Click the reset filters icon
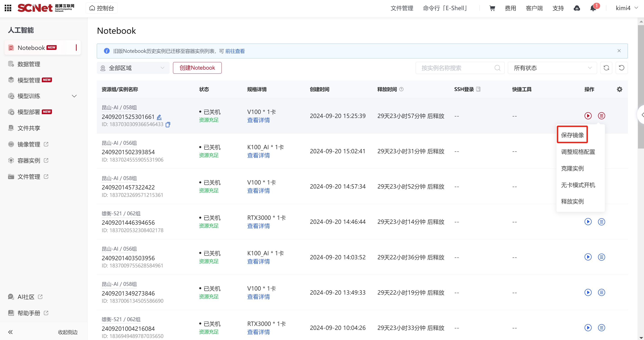 point(621,68)
